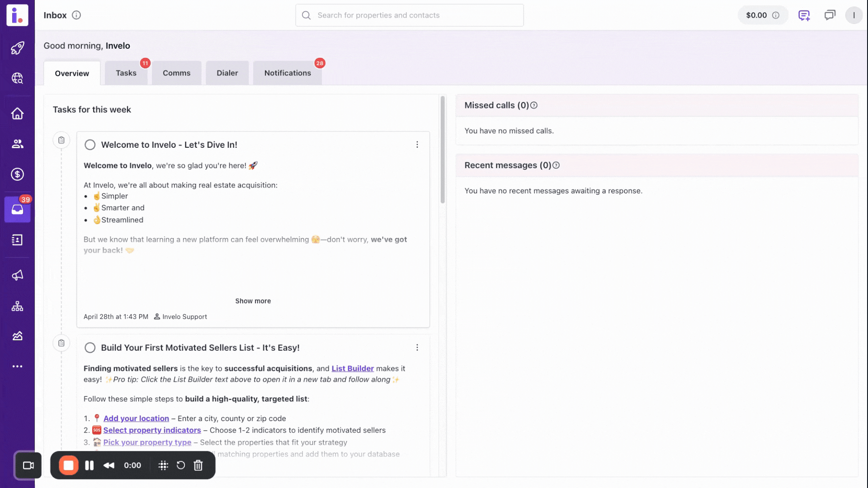Screen dimensions: 868x488
Task: Open the Properties home icon in sidebar
Action: click(17, 113)
